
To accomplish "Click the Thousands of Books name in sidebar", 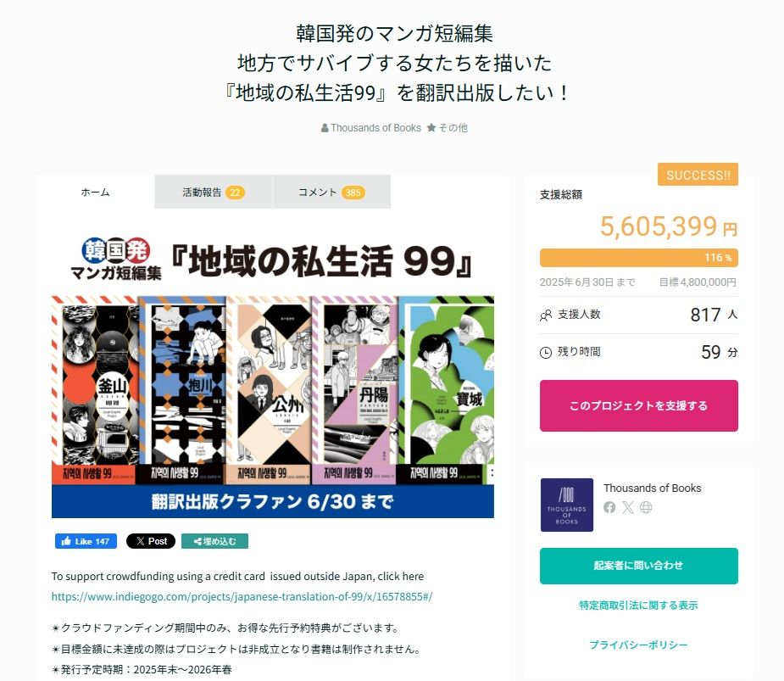I will 652,488.
